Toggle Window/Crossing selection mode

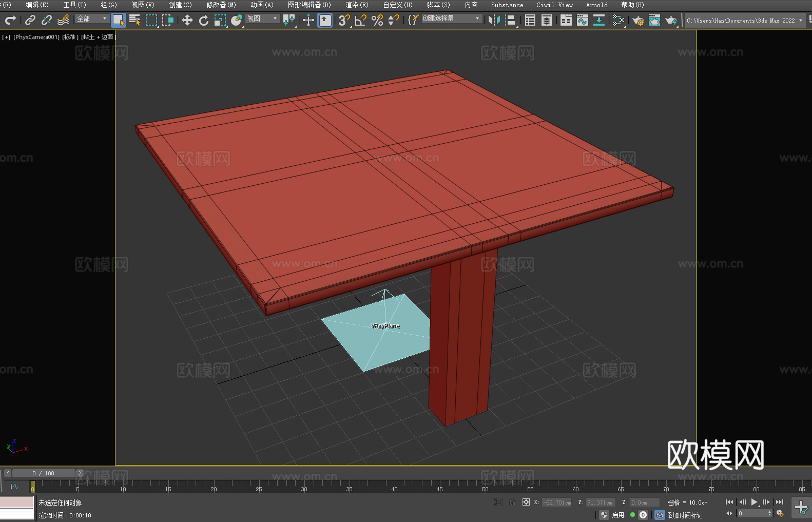point(168,20)
